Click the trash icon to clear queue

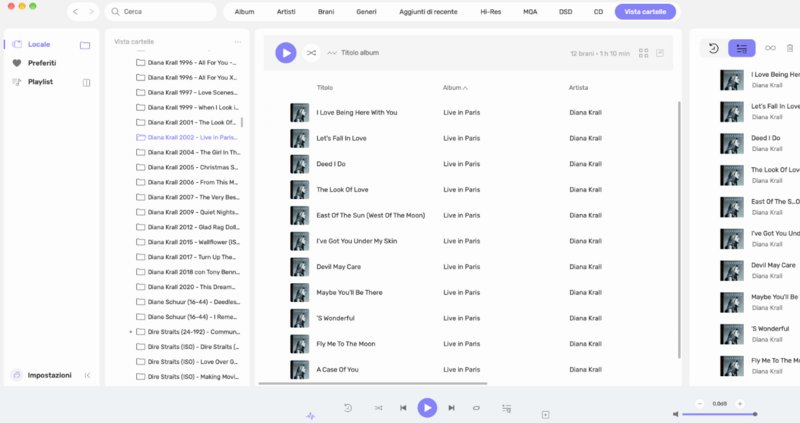coord(790,48)
